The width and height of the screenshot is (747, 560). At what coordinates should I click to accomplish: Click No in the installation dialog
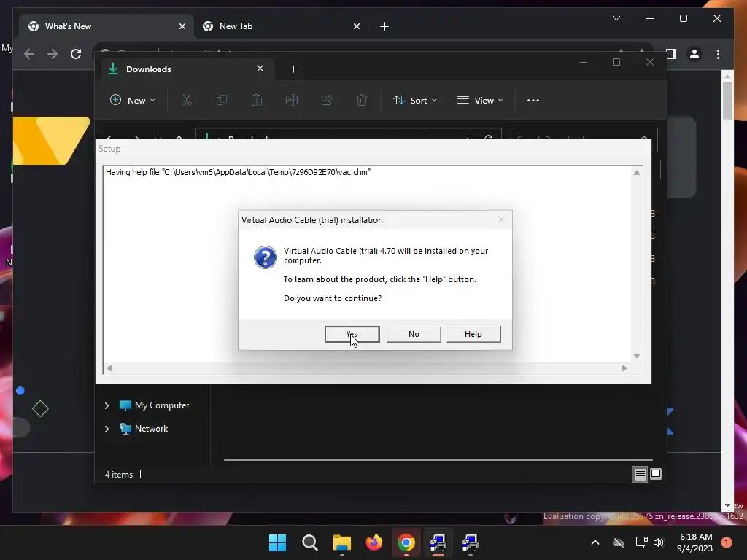(x=414, y=334)
